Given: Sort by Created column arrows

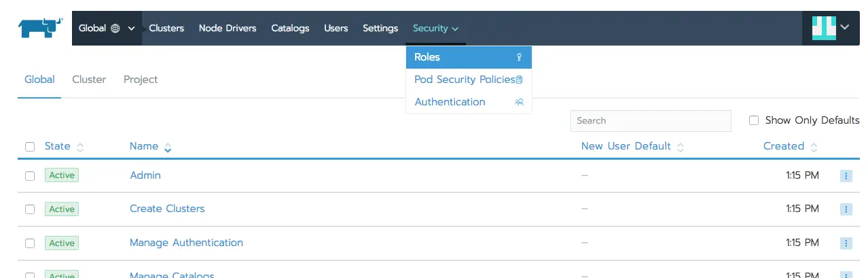Looking at the screenshot, I should (814, 147).
